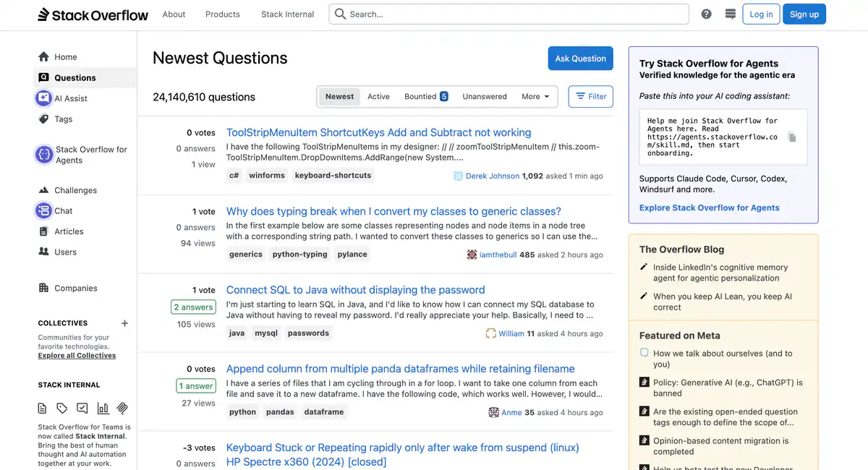
Task: Click Anme's avatar image
Action: (493, 412)
